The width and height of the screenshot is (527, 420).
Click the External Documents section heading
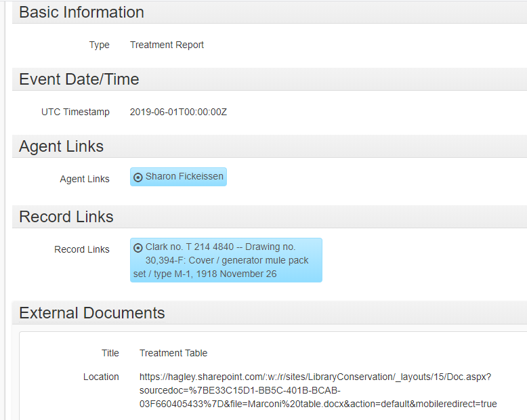click(x=92, y=313)
